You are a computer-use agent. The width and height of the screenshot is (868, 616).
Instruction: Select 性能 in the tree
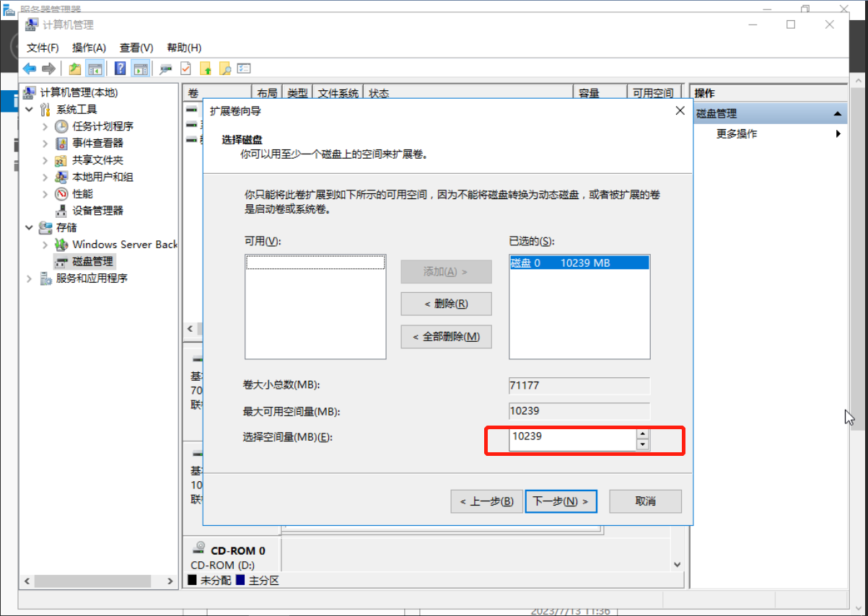coord(82,193)
